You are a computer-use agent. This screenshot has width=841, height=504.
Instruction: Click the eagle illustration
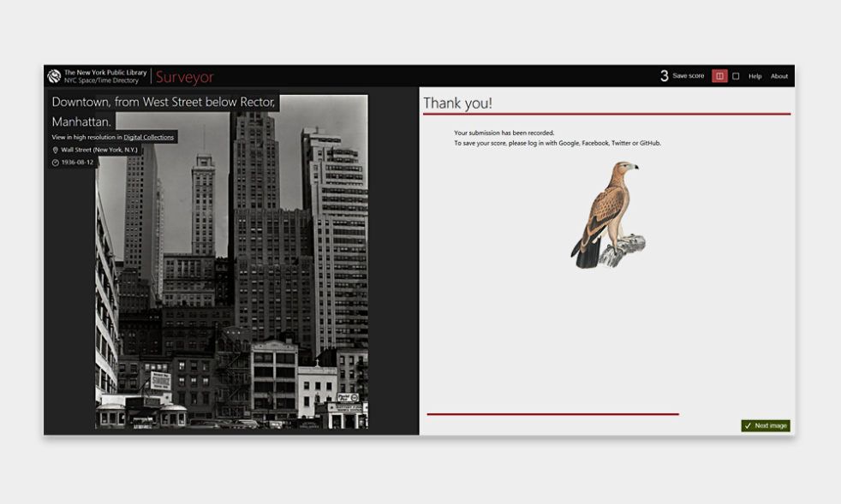608,214
